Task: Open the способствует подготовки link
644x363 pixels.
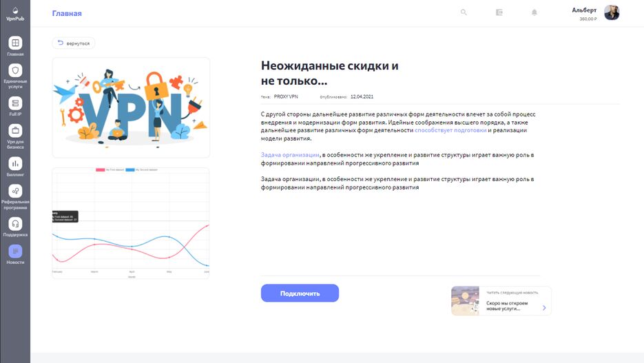Action: (450, 130)
